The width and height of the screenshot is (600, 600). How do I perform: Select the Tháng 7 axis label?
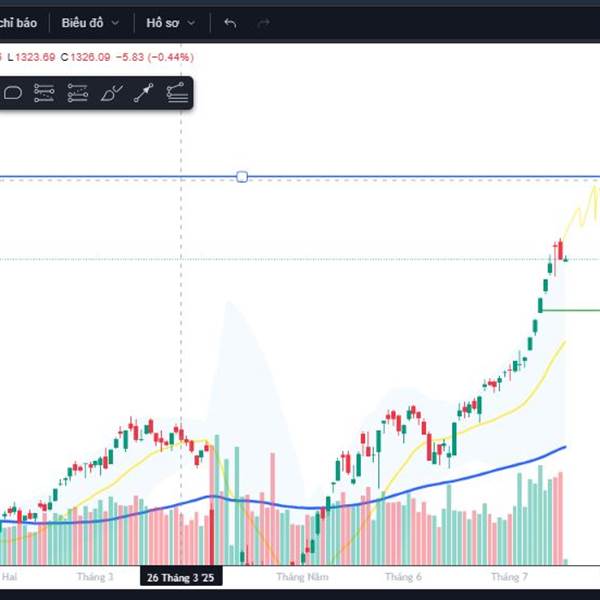(x=509, y=577)
